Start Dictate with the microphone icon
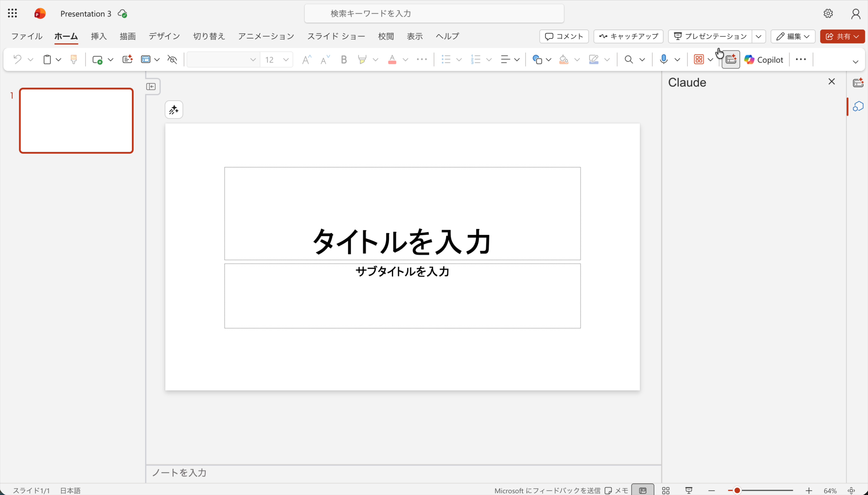Screen dimensions: 868x495 pos(664,59)
